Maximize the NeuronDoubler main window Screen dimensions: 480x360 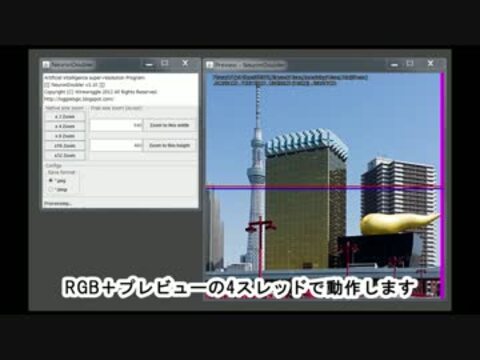tap(165, 63)
